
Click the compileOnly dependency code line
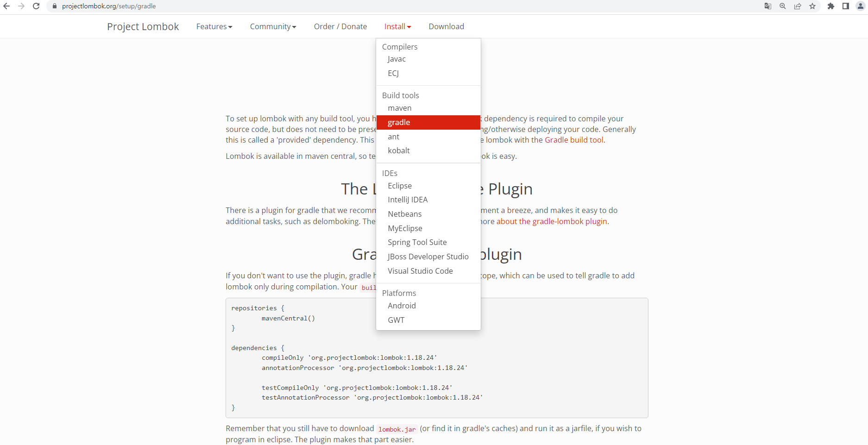(350, 357)
